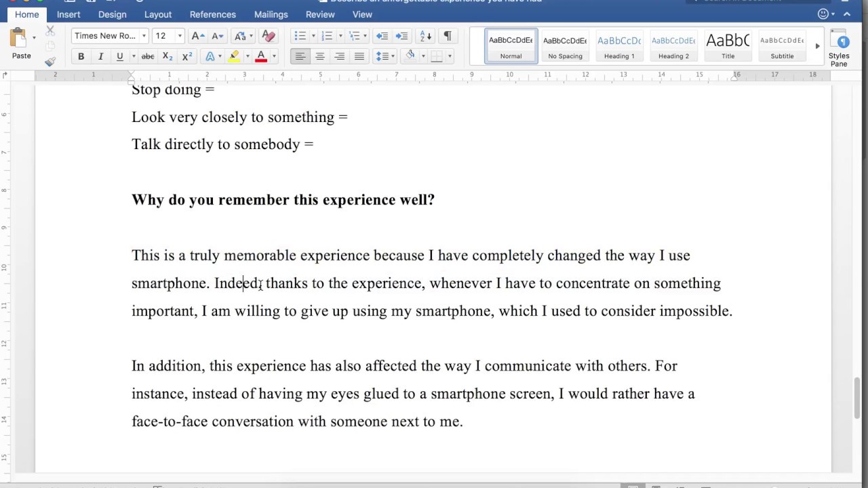Click the Format Painter brush icon
This screenshot has height=488, width=868.
click(50, 61)
